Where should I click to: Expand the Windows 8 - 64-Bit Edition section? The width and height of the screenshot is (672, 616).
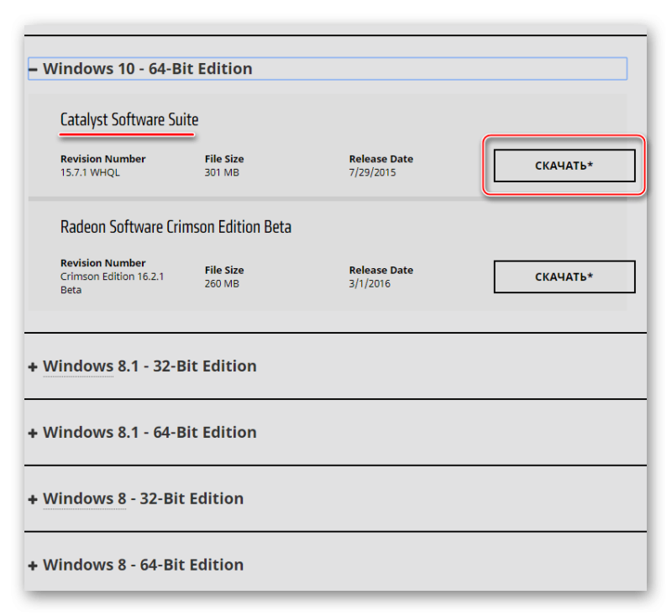click(x=136, y=565)
